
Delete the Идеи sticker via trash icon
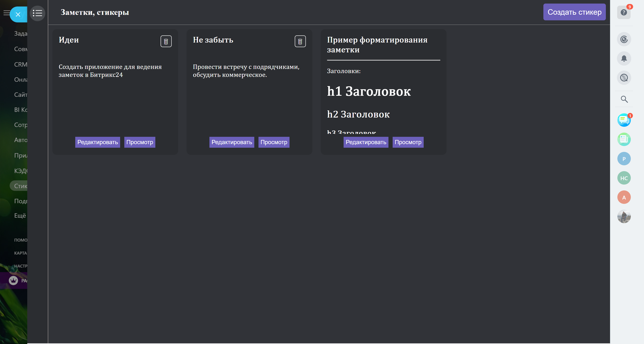pyautogui.click(x=166, y=41)
